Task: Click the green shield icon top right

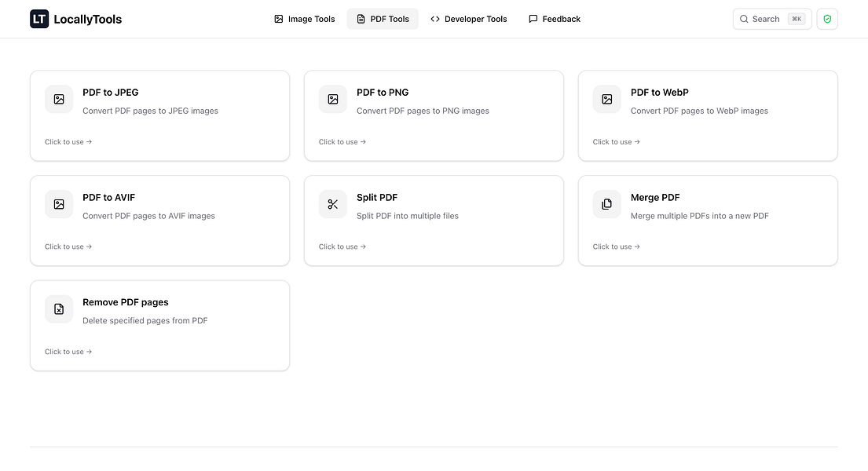Action: (827, 18)
